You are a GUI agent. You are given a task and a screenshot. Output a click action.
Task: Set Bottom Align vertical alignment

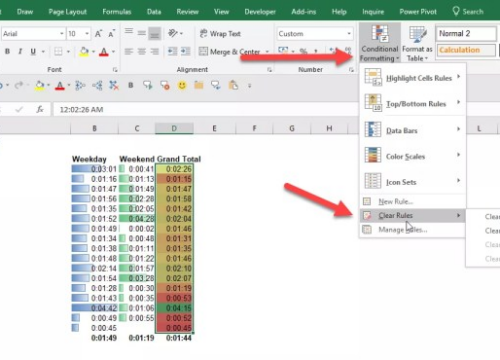[x=154, y=34]
